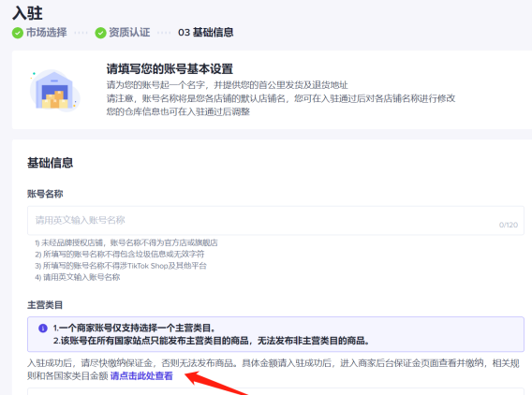Click the rule mentioning TikTok Shop
The image size is (532, 395).
pyautogui.click(x=121, y=266)
